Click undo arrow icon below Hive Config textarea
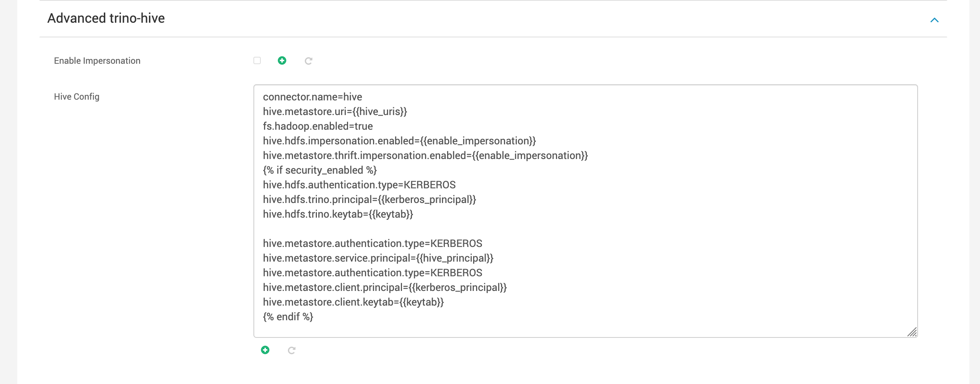This screenshot has height=384, width=980. pyautogui.click(x=292, y=351)
